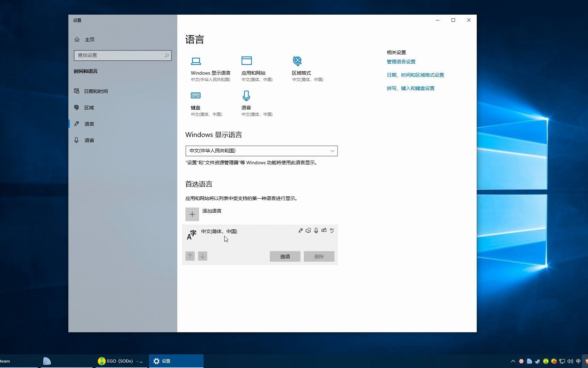The height and width of the screenshot is (368, 588).
Task: Click the 选项 button
Action: (x=285, y=257)
